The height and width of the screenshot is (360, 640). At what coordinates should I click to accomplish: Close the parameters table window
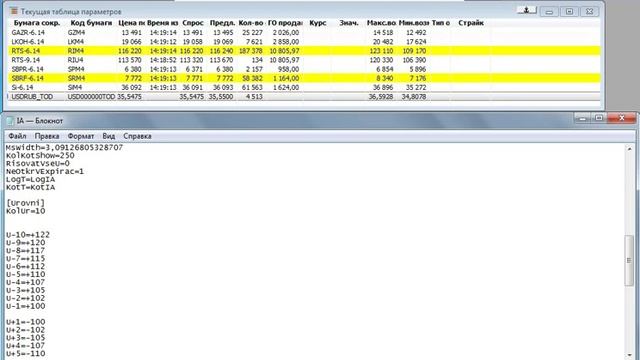(x=589, y=11)
